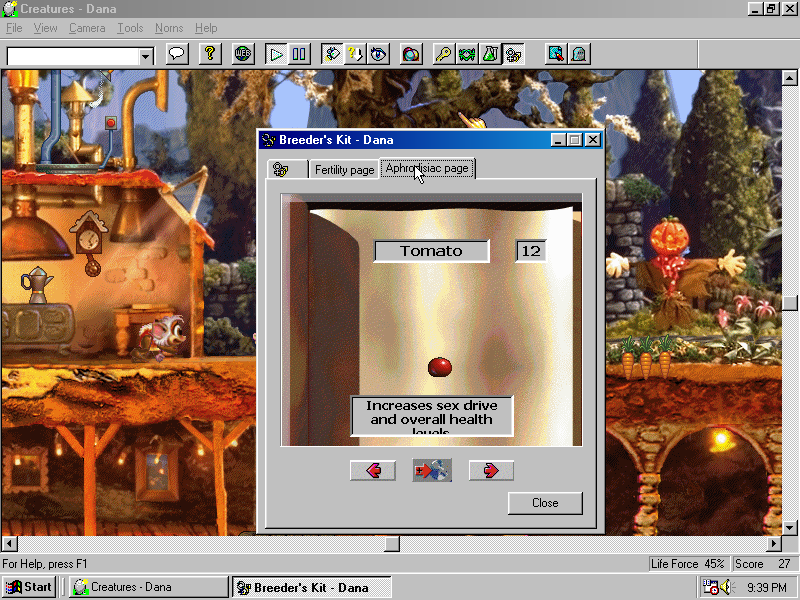This screenshot has height=600, width=800.
Task: Click the inject aphrodisiac button
Action: 432,470
